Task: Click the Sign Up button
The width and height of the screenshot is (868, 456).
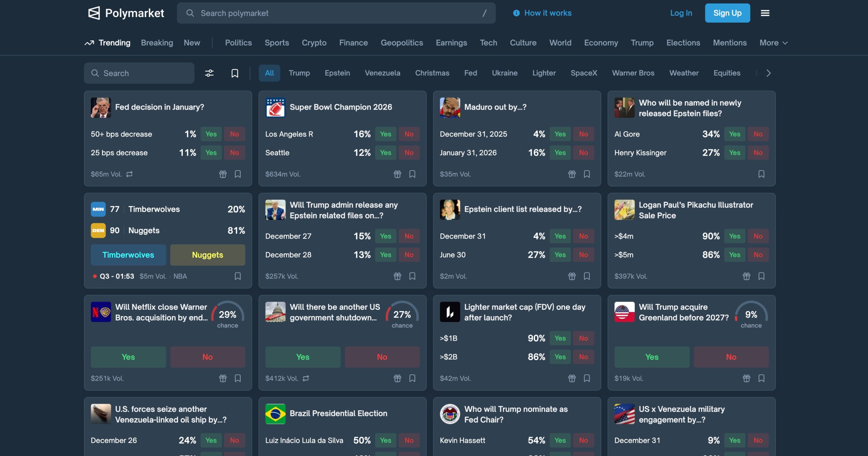Action: (727, 13)
